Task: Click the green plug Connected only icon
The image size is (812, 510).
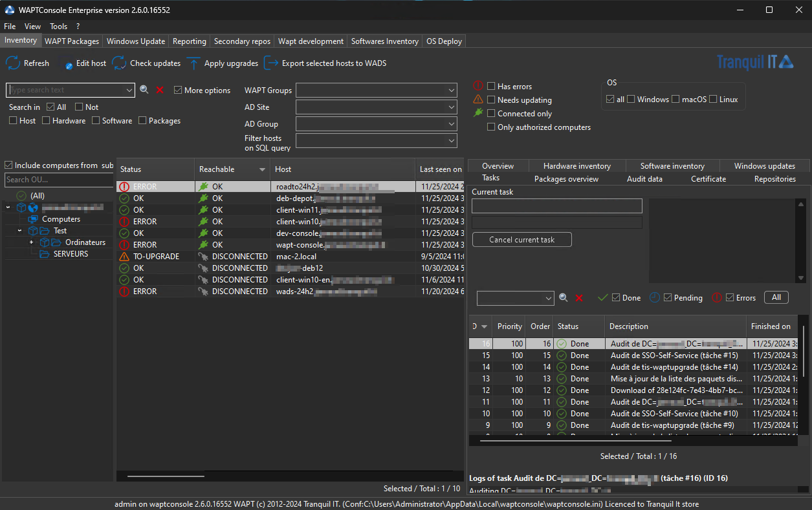Action: (x=478, y=113)
